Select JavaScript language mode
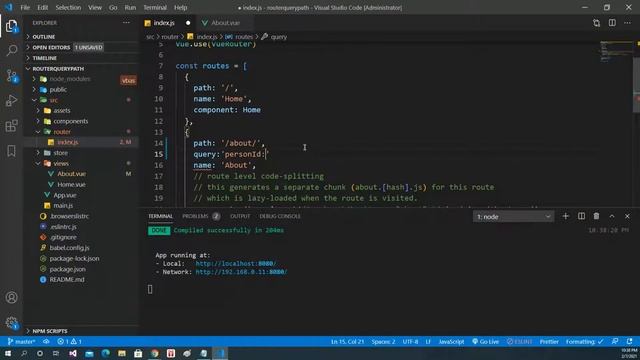 (x=451, y=342)
